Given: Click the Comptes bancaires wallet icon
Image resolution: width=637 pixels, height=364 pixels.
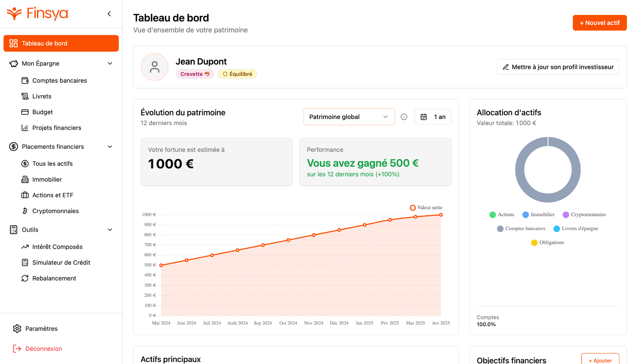Looking at the screenshot, I should (x=25, y=81).
